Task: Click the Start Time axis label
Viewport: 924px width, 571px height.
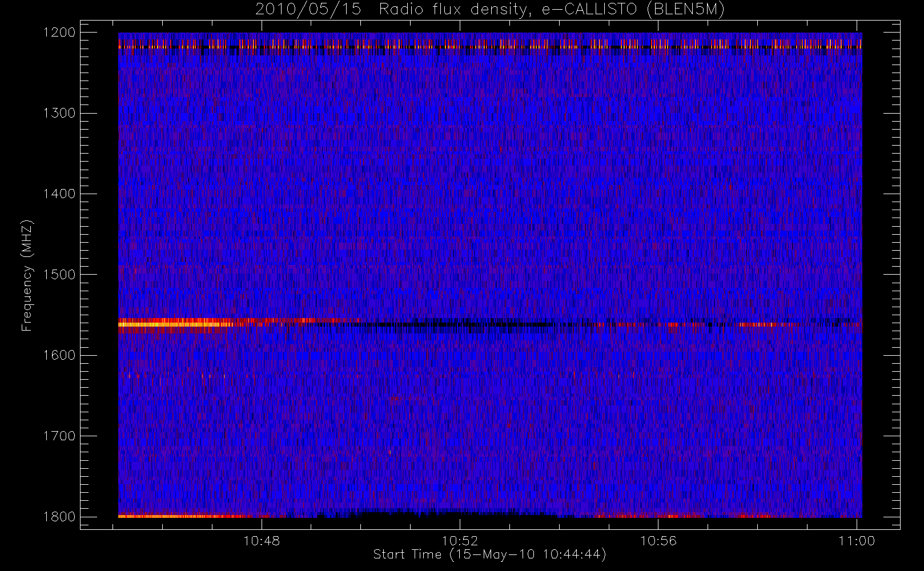Action: [x=490, y=554]
